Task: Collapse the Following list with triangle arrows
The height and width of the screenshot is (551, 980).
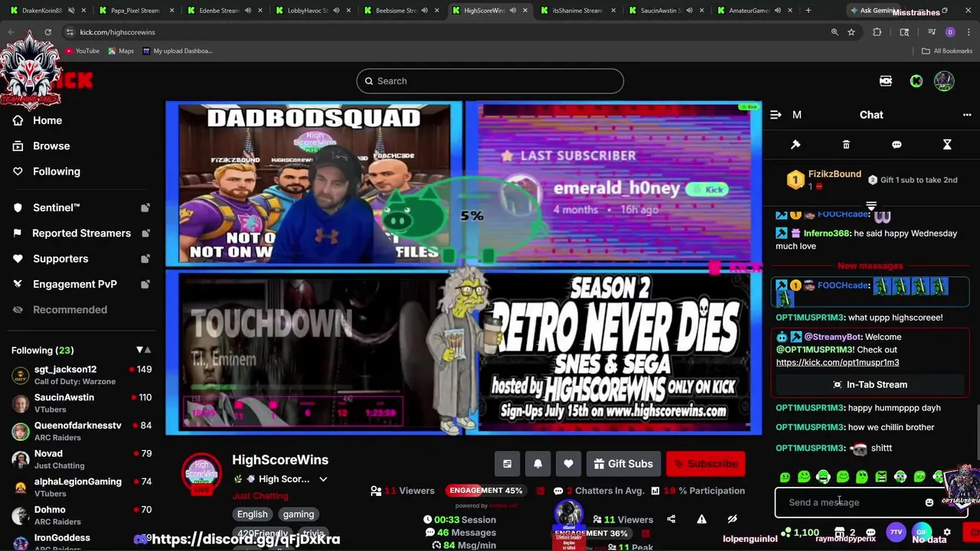Action: 144,350
